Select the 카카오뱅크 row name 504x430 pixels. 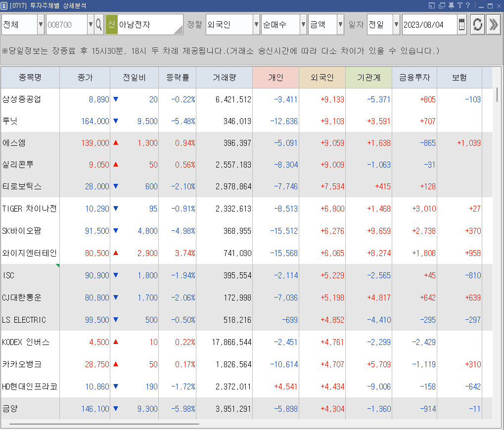click(x=22, y=364)
